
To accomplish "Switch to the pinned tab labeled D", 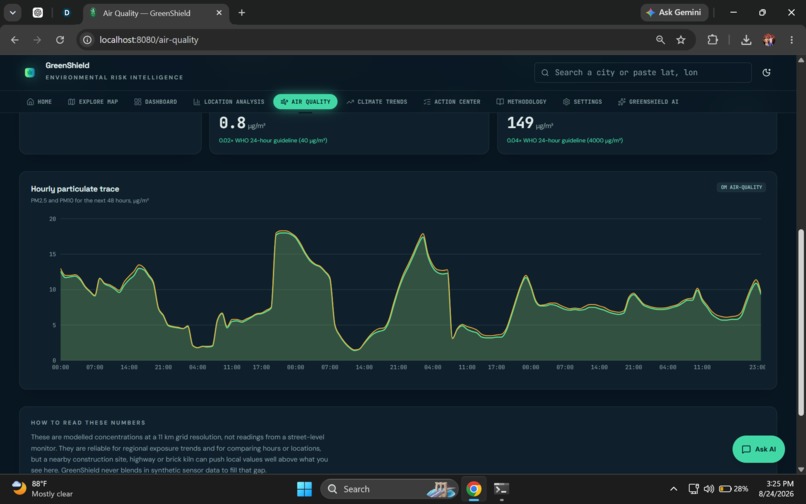I will [x=67, y=13].
